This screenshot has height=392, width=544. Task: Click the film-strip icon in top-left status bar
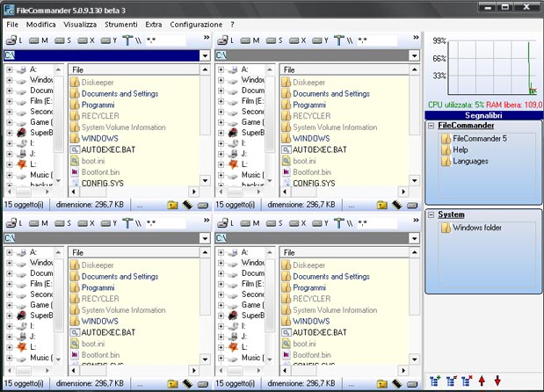pos(188,205)
